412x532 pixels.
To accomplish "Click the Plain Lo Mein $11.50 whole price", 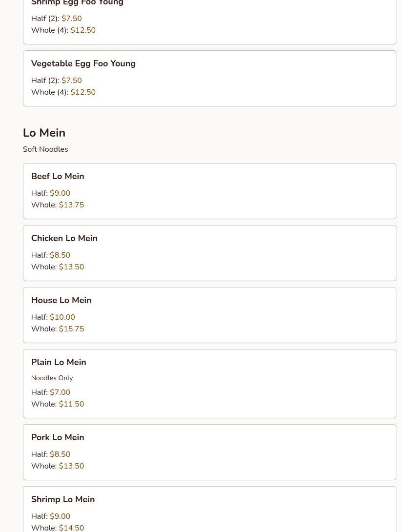I will (x=71, y=404).
